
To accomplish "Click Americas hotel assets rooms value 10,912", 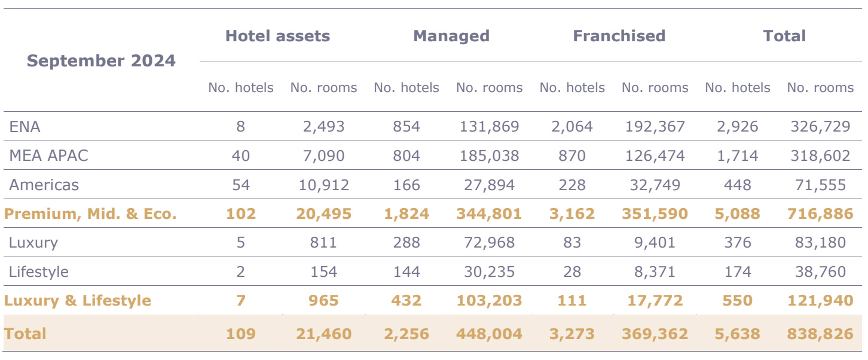I will click(323, 185).
